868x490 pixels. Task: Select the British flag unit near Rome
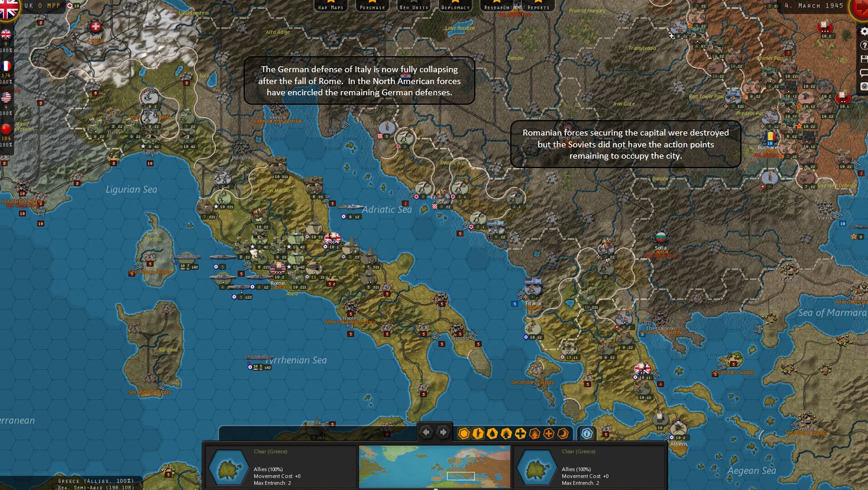click(x=333, y=238)
